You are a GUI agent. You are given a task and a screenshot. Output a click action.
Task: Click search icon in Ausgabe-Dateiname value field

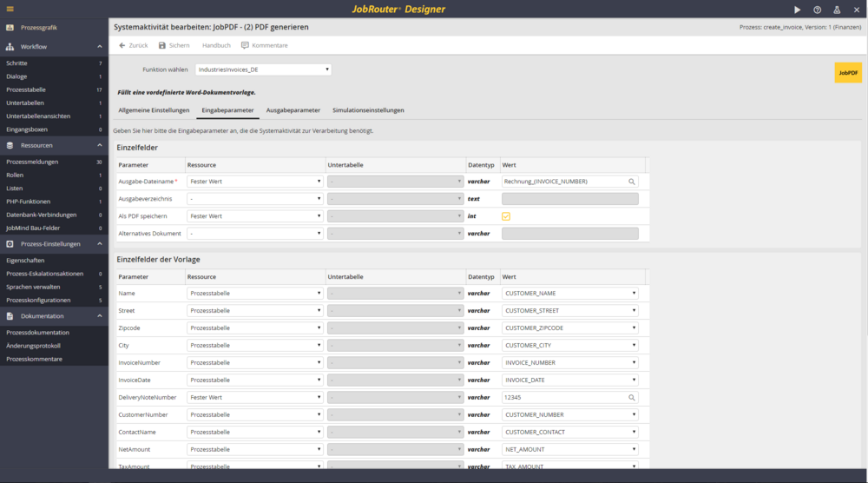pos(632,182)
